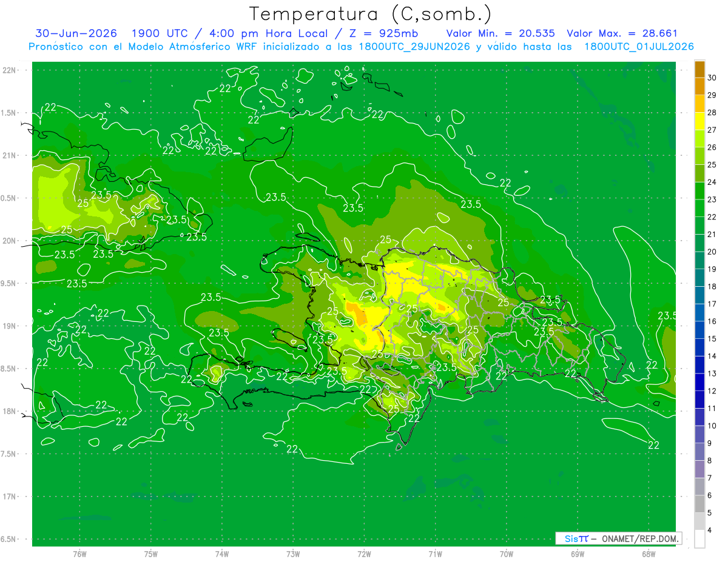Click latitude axis label '19N'

[9, 326]
